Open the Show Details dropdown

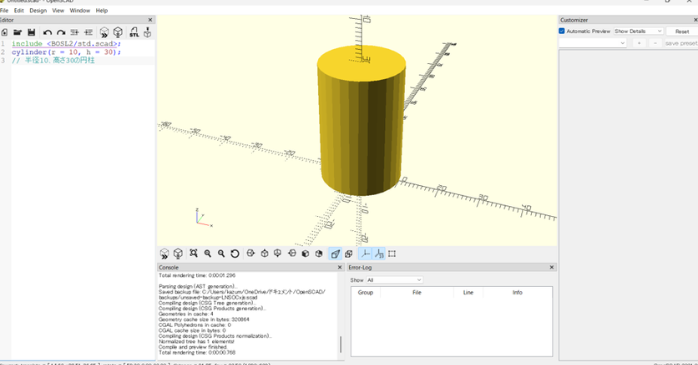click(x=638, y=31)
